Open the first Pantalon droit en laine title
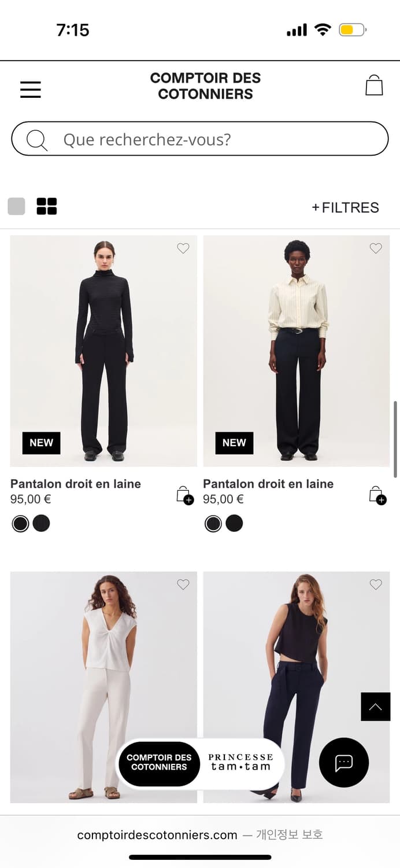Viewport: 400px width, 868px height. [76, 484]
